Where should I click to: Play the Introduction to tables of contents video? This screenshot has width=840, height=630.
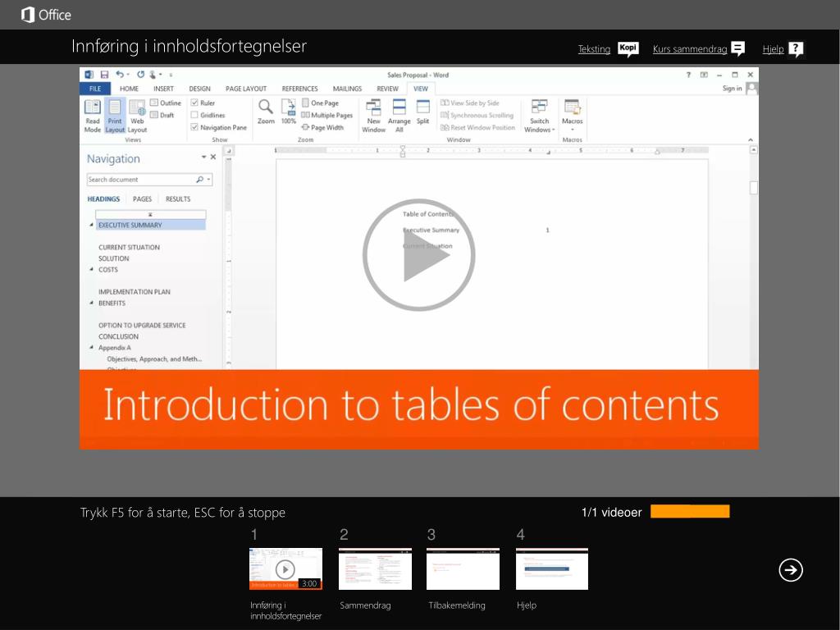pyautogui.click(x=418, y=255)
